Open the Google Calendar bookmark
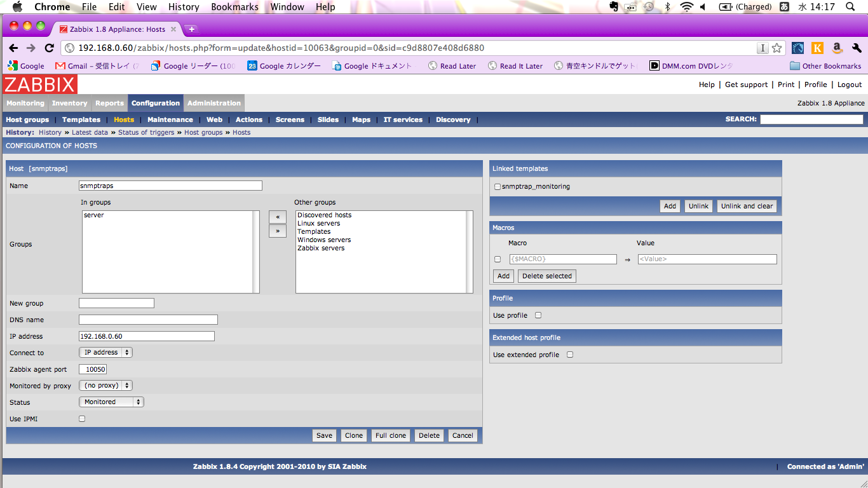Screen dimensions: 868x488 284,66
